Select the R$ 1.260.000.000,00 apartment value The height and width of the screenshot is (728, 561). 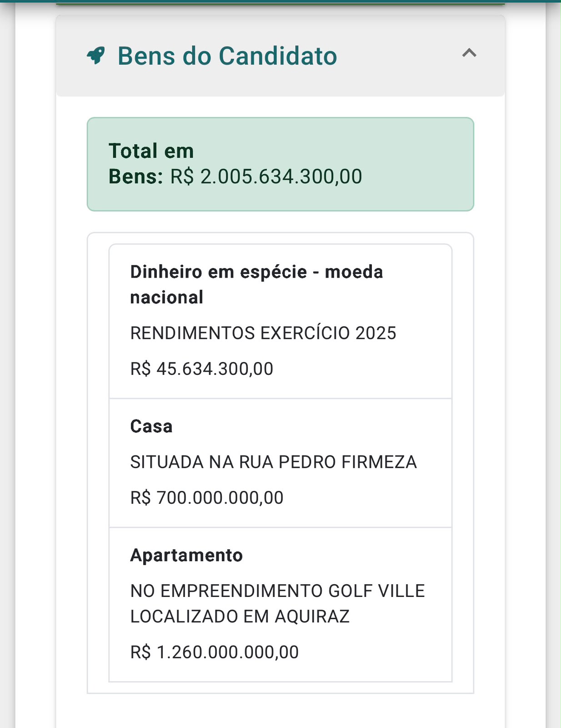pyautogui.click(x=215, y=652)
